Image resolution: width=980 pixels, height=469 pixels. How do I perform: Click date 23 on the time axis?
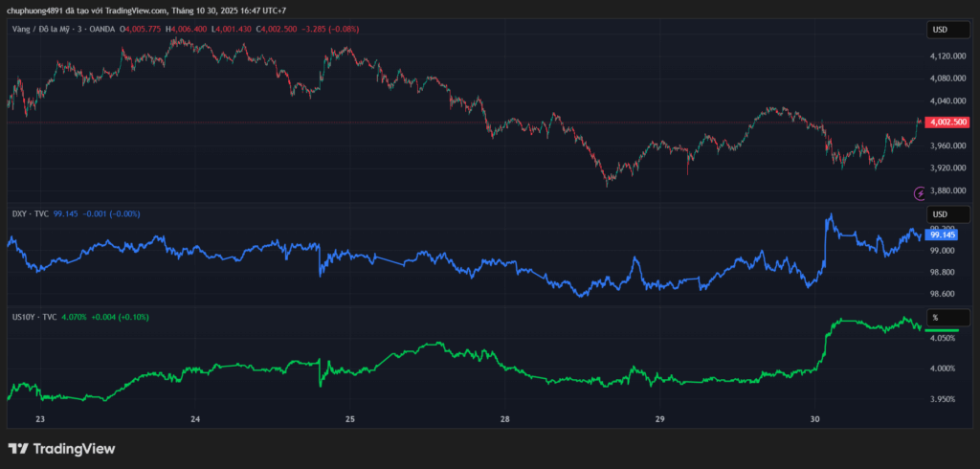pos(40,419)
